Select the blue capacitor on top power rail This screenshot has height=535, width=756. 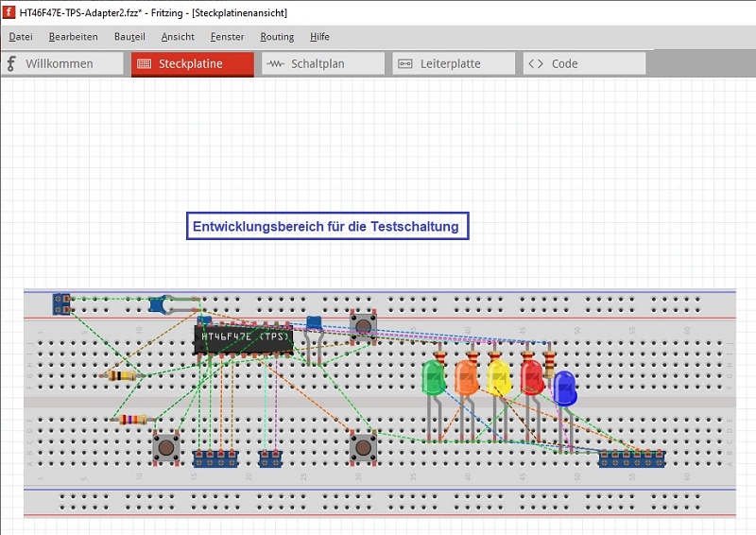click(159, 305)
